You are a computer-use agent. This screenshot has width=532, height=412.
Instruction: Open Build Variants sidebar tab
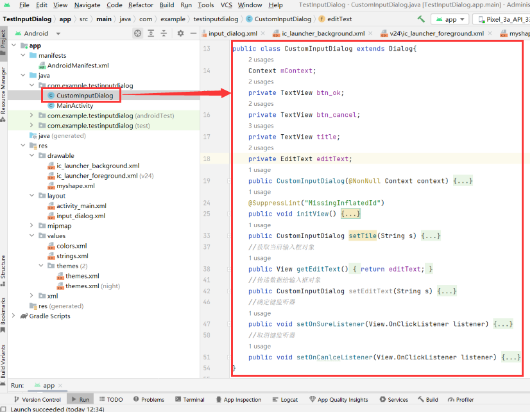[x=3, y=365]
